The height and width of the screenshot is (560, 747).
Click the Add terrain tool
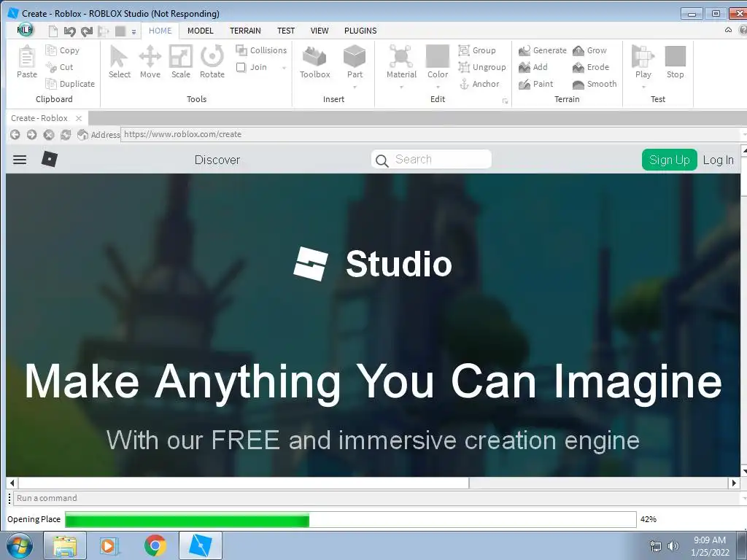click(533, 67)
